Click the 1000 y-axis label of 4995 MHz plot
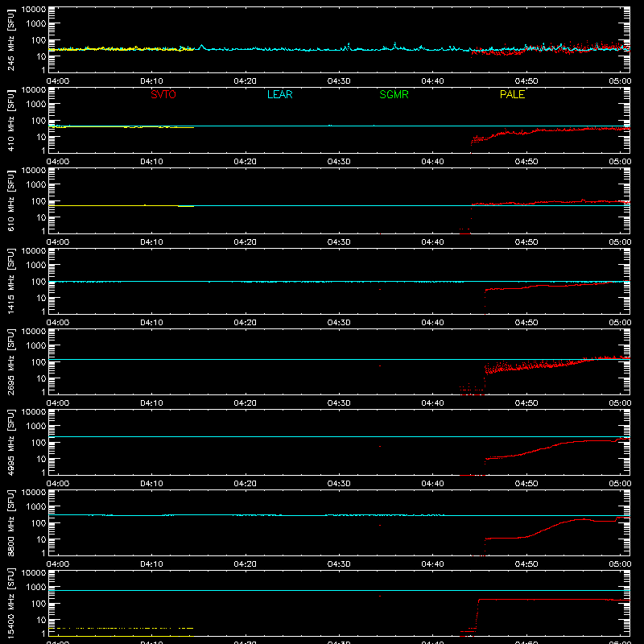644x644 pixels. 36,427
